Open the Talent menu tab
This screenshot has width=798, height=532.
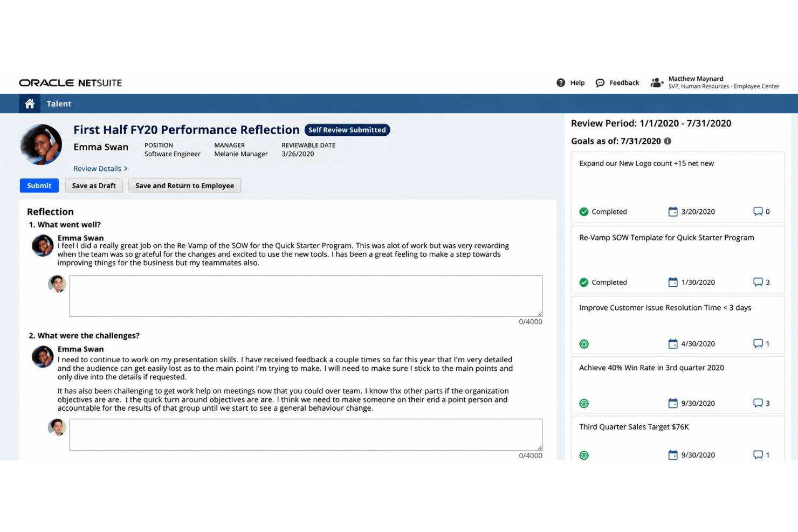[x=59, y=103]
